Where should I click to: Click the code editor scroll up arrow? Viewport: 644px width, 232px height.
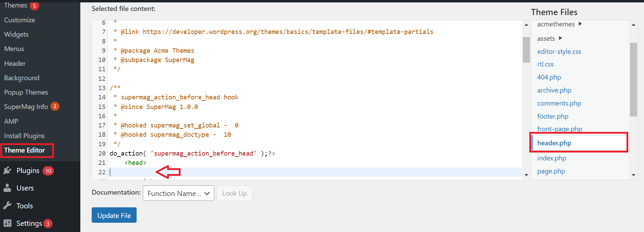[526, 25]
